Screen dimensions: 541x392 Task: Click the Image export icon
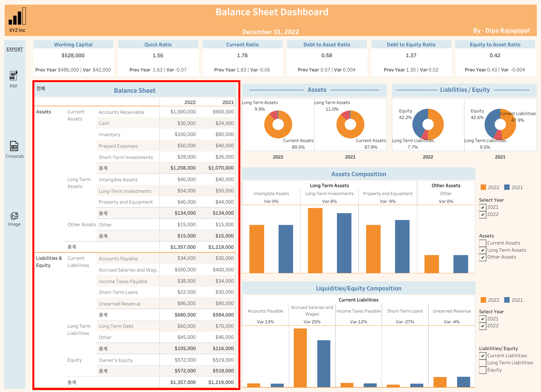[14, 216]
